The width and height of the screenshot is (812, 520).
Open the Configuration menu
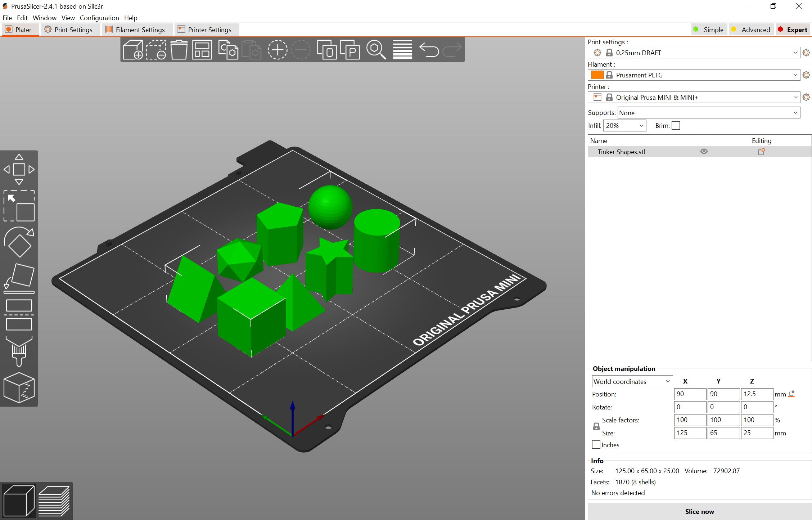99,18
